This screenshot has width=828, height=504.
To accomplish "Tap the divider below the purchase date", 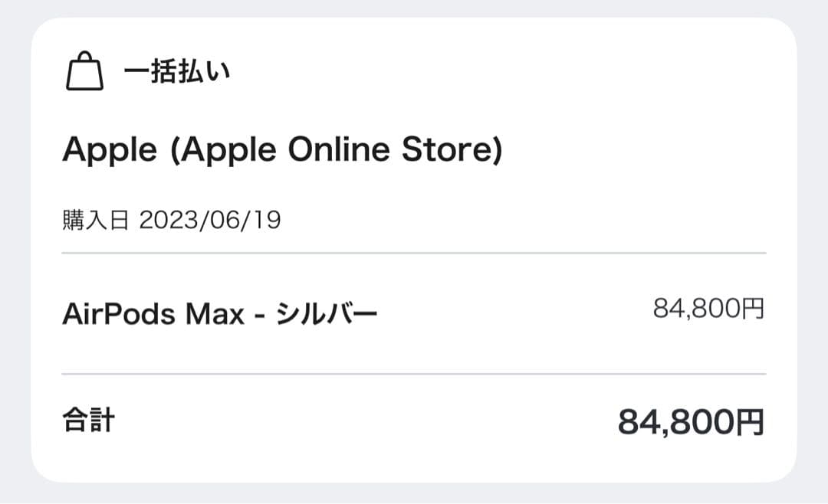I will 414,253.
